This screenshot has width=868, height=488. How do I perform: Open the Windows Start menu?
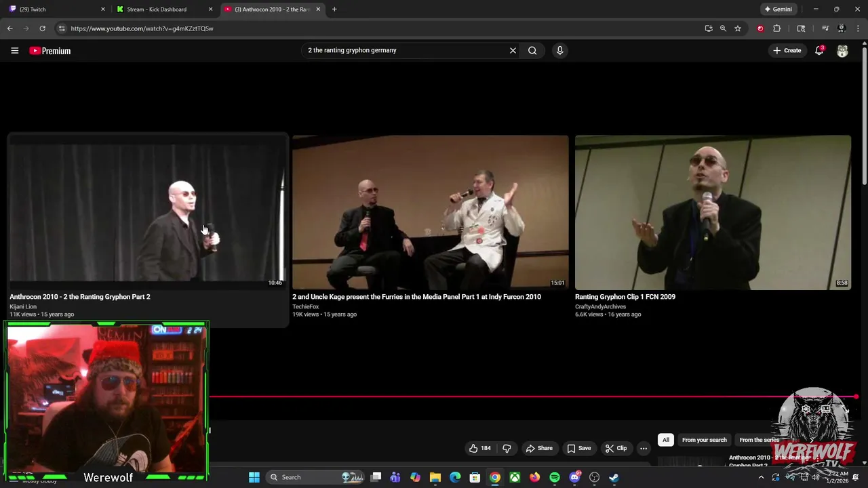[254, 477]
